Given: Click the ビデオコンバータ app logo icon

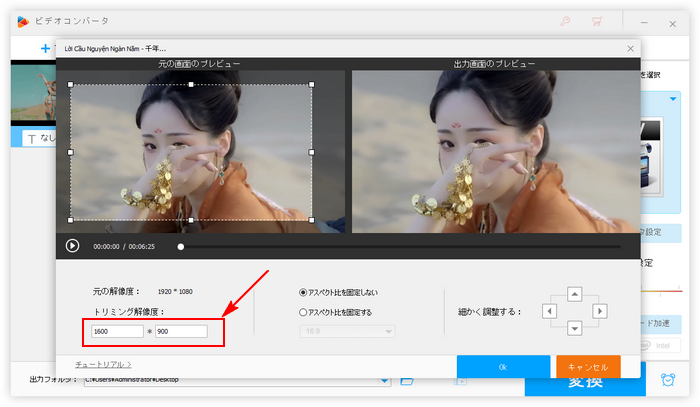Looking at the screenshot, I should tap(23, 21).
